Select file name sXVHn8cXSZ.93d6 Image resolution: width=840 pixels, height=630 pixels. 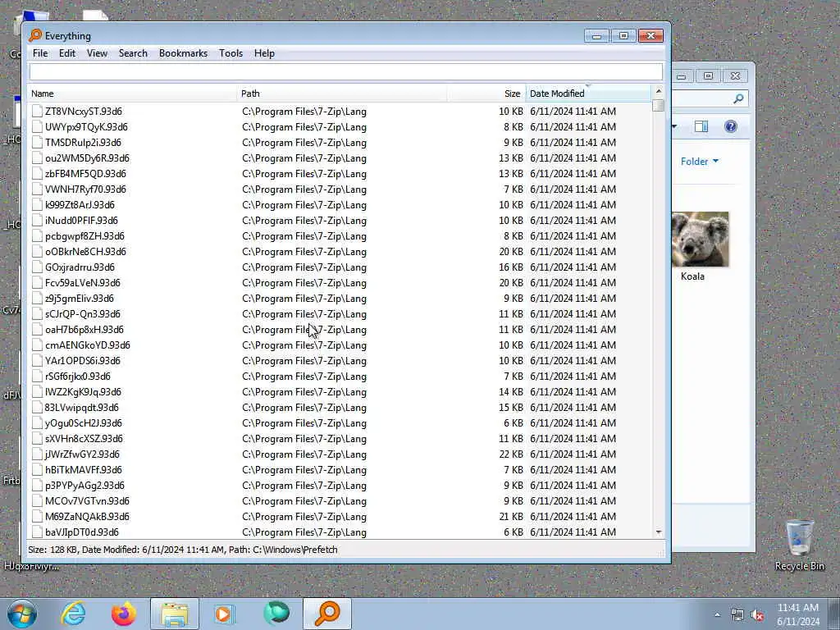[x=84, y=438]
